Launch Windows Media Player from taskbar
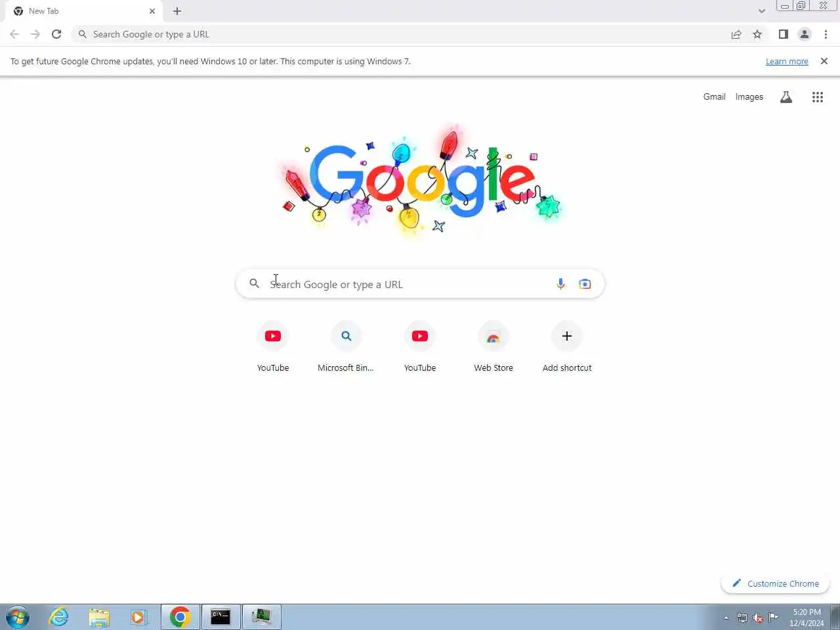Screen dimensions: 840x630 coord(138,617)
